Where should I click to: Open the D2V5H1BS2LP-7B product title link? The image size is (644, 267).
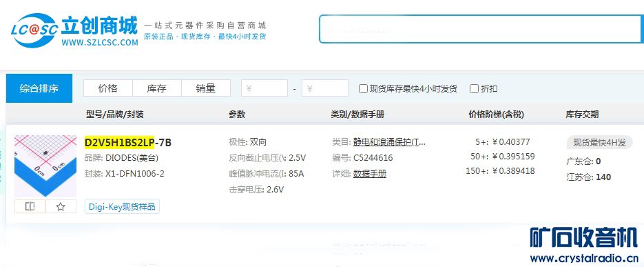point(127,142)
